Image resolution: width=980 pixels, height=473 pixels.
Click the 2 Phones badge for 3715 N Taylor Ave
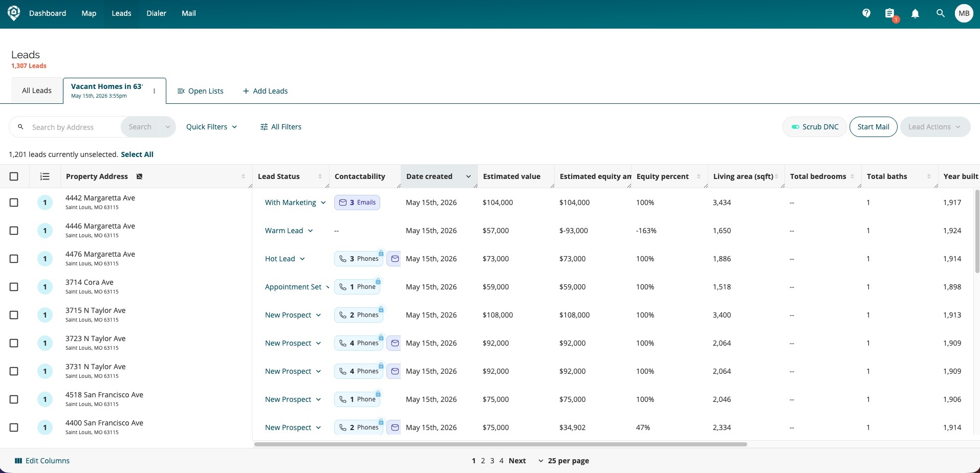pyautogui.click(x=358, y=315)
